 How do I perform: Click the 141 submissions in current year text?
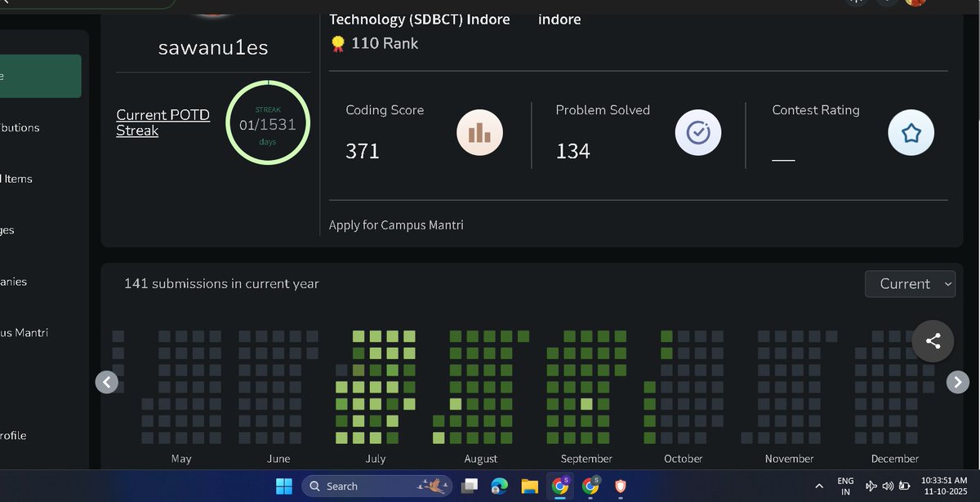pyautogui.click(x=221, y=284)
